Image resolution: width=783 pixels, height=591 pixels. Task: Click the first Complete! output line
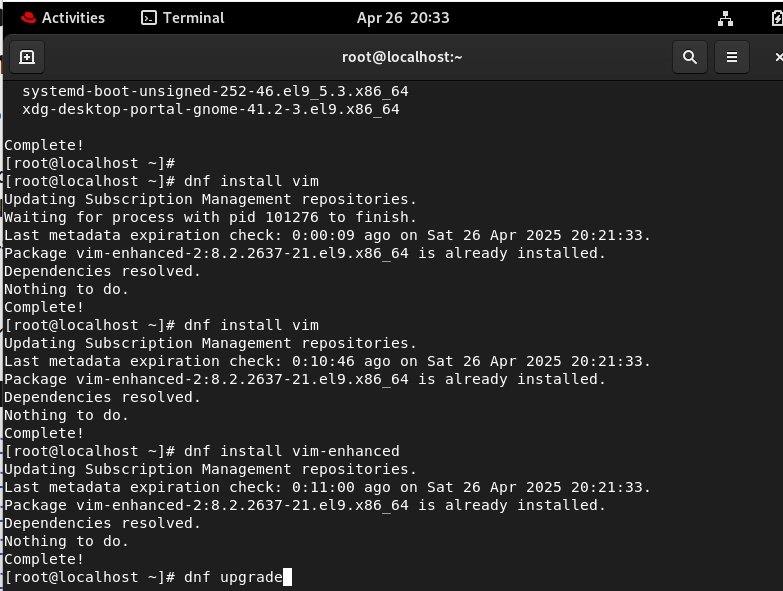(x=44, y=145)
